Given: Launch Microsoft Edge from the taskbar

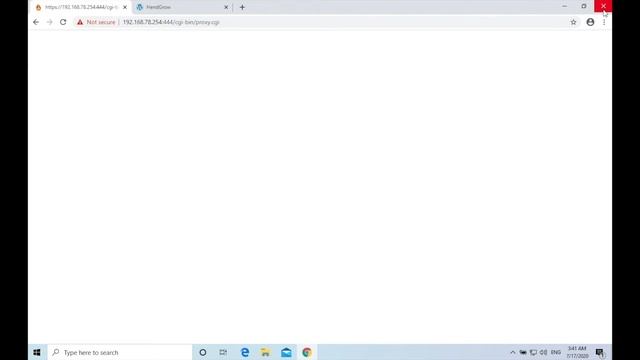Looking at the screenshot, I should pos(245,352).
